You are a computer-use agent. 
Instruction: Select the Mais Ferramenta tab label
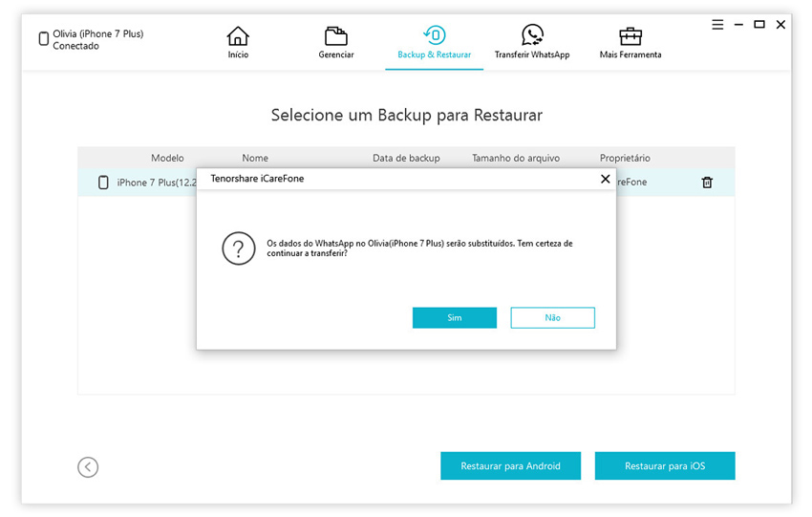point(630,54)
